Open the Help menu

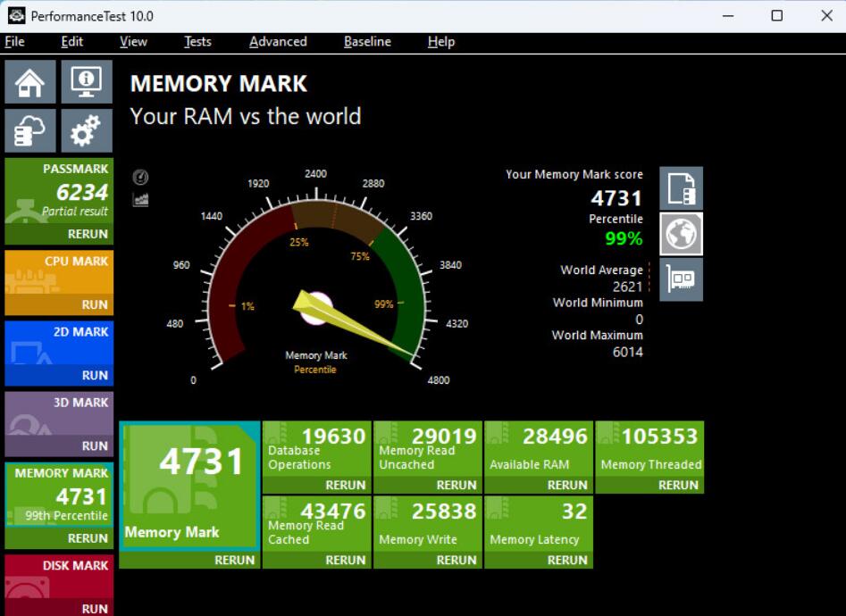click(441, 42)
